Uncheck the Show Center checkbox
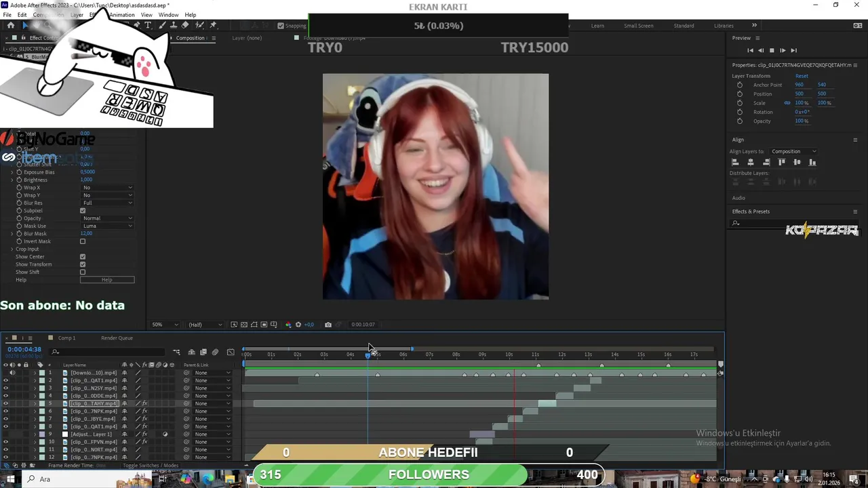 (x=83, y=257)
